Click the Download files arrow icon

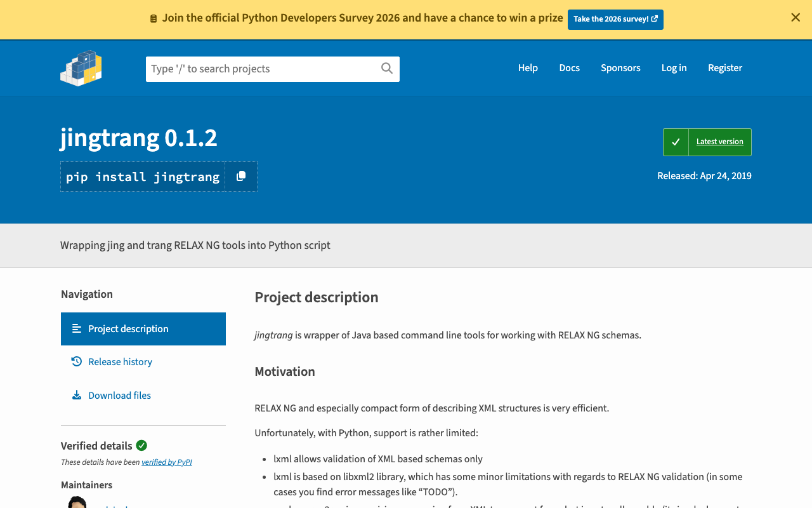coord(77,396)
